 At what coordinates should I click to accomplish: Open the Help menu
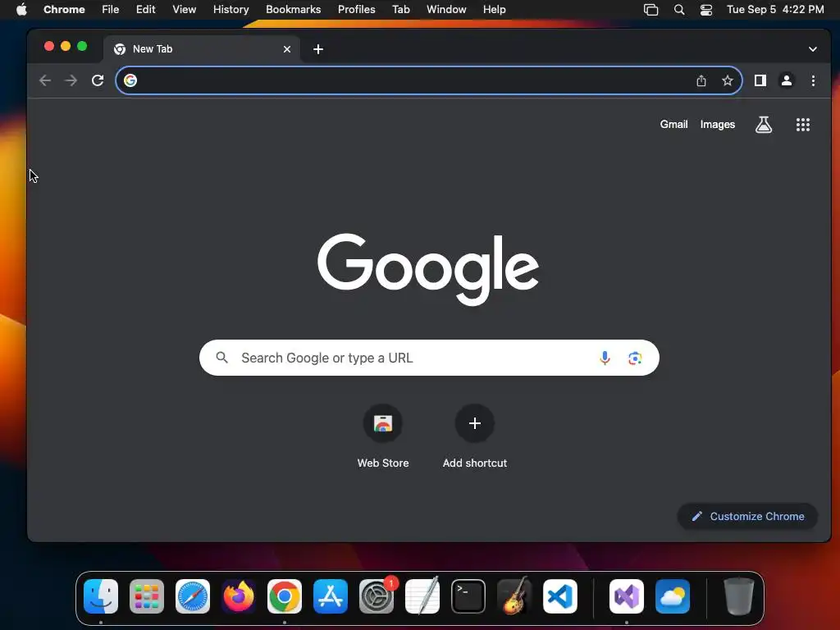pyautogui.click(x=494, y=9)
